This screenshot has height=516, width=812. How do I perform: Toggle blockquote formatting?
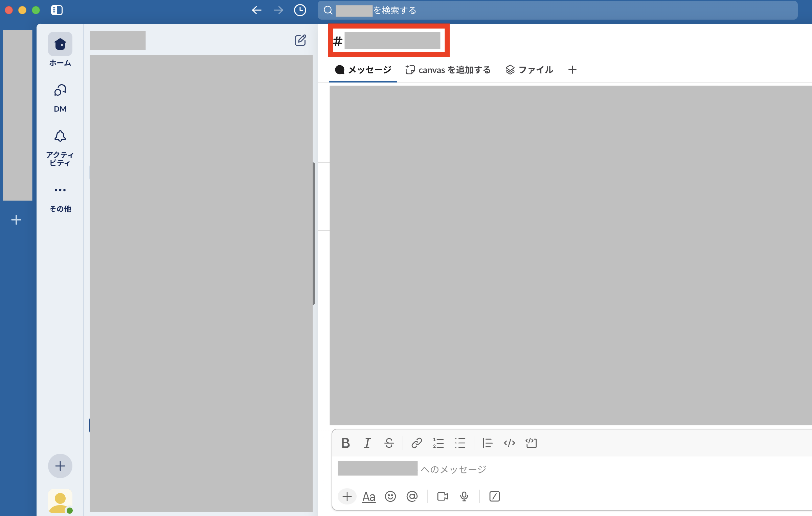(x=488, y=443)
